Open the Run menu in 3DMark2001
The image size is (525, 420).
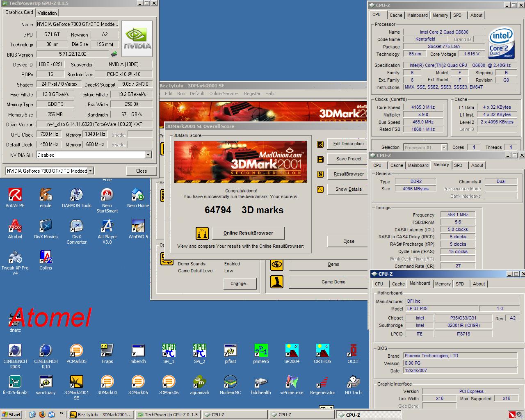coord(181,94)
